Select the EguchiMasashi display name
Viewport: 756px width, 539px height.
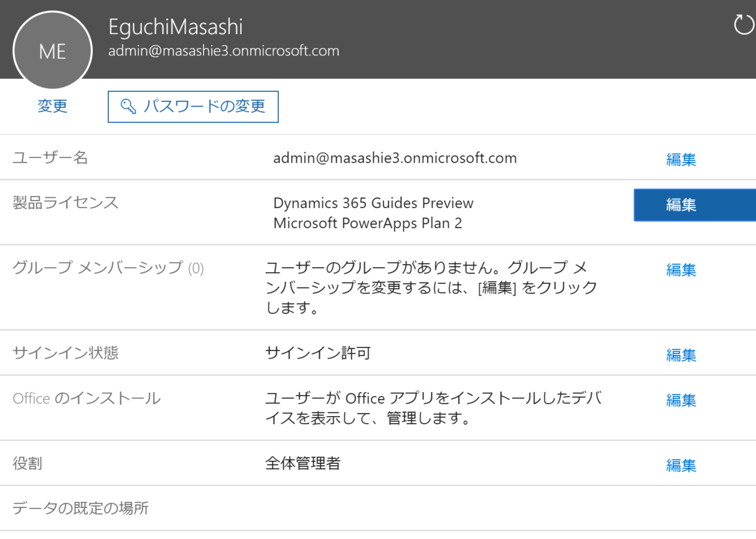pyautogui.click(x=178, y=27)
